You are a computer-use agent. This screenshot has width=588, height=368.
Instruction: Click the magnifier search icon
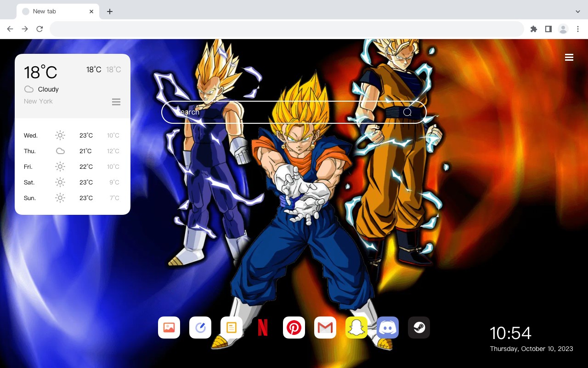407,112
